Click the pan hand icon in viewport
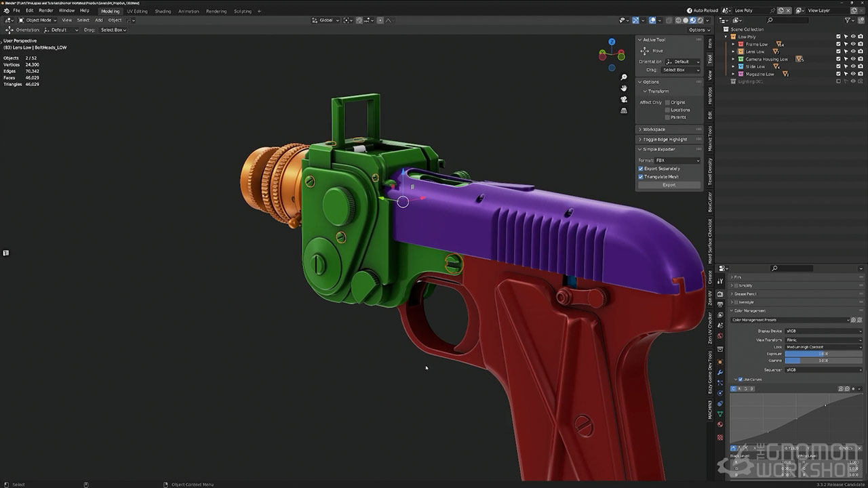The height and width of the screenshot is (488, 868). pyautogui.click(x=624, y=88)
